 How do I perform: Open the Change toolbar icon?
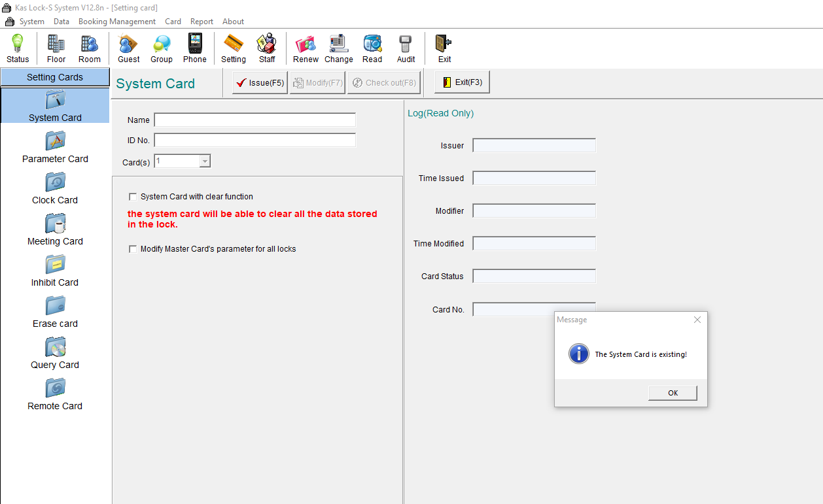pos(339,49)
